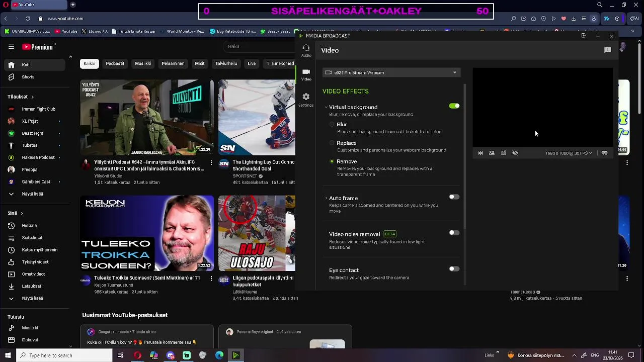Open the YouTube hamburger guide menu
The width and height of the screenshot is (644, 362).
[x=11, y=47]
